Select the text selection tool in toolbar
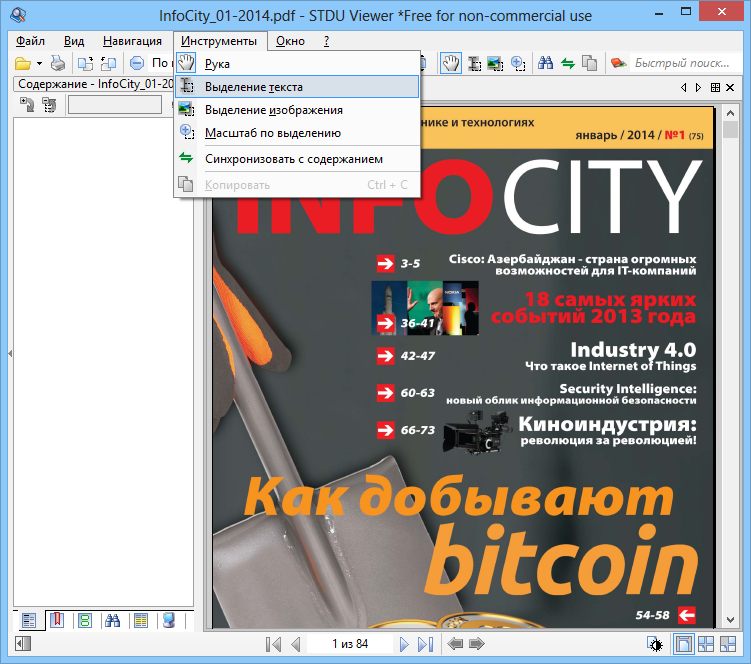The width and height of the screenshot is (751, 664). coord(474,63)
